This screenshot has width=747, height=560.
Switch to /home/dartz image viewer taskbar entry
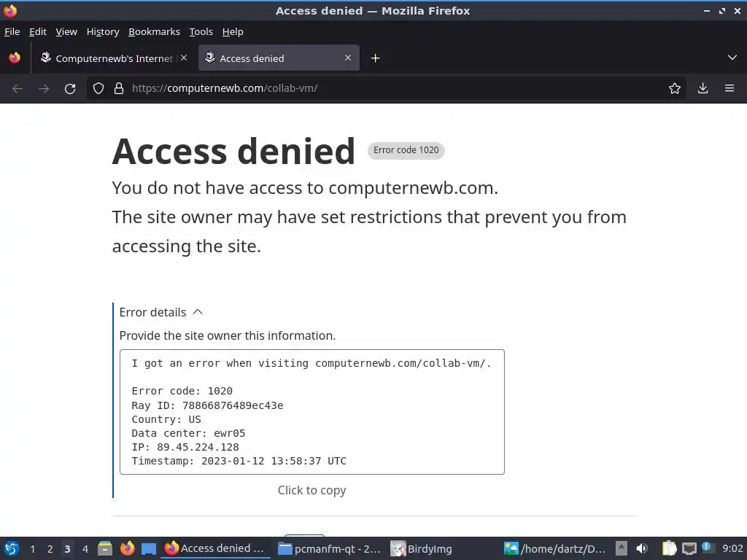tap(555, 548)
